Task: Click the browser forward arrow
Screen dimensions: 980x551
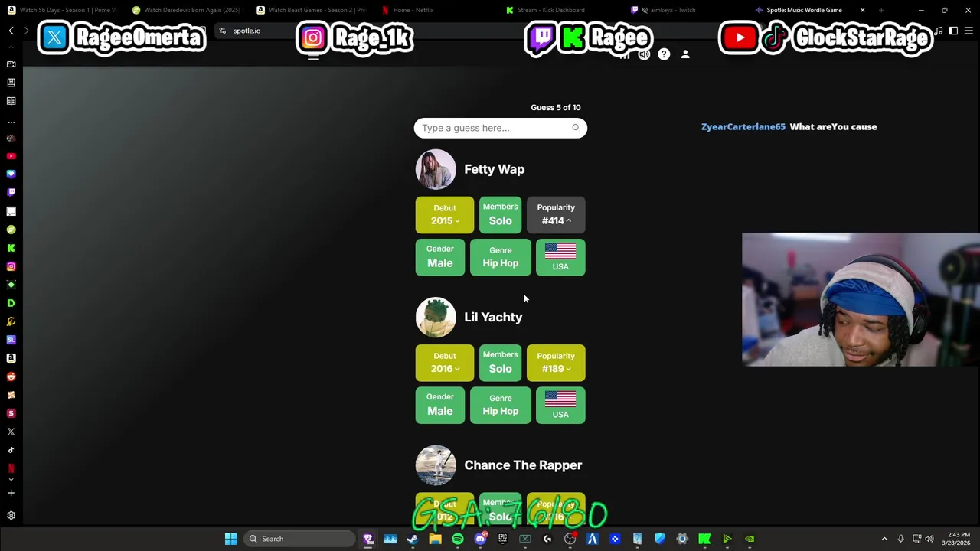Action: click(26, 31)
